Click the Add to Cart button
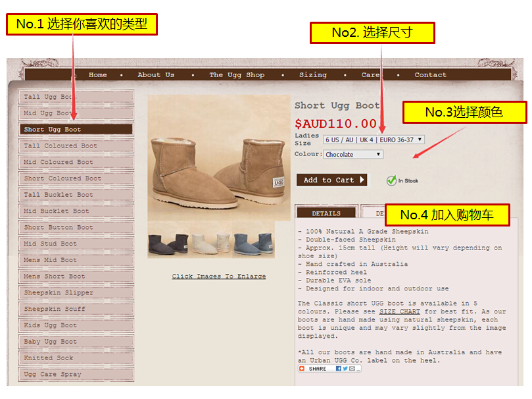 (332, 180)
